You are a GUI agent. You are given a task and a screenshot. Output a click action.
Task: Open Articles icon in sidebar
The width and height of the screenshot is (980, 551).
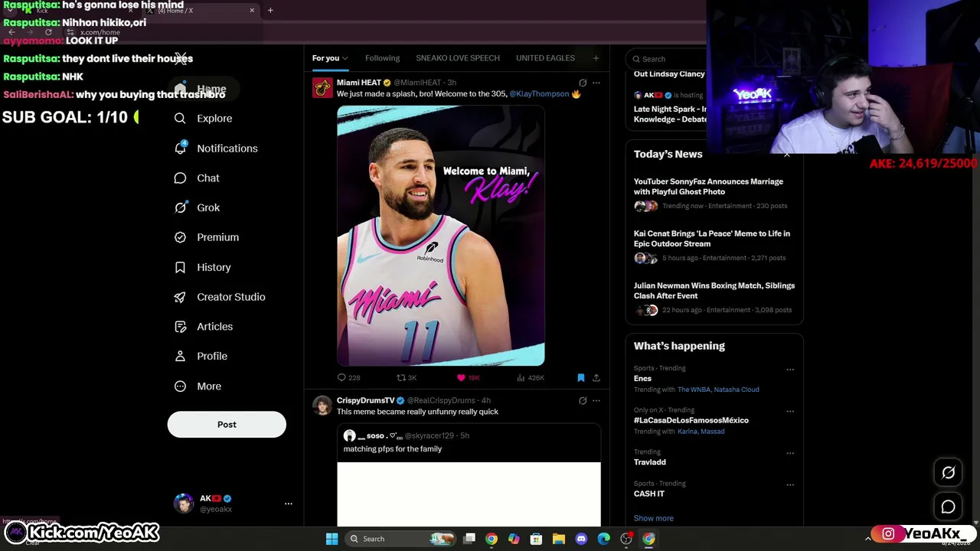[x=180, y=327]
